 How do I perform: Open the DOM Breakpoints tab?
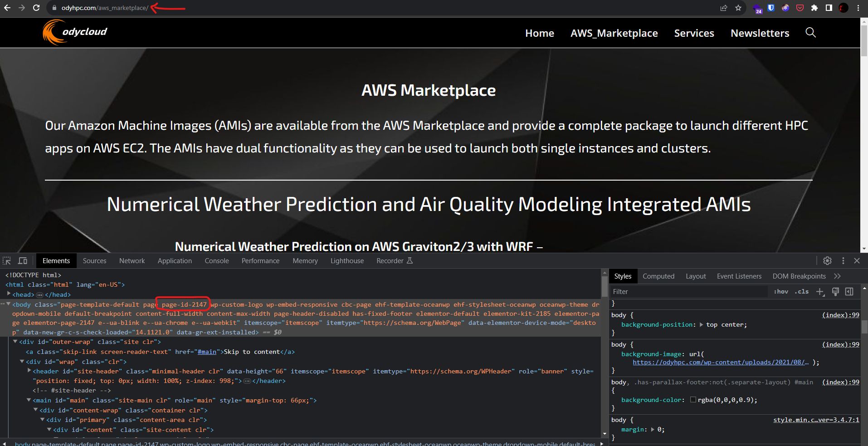[799, 276]
